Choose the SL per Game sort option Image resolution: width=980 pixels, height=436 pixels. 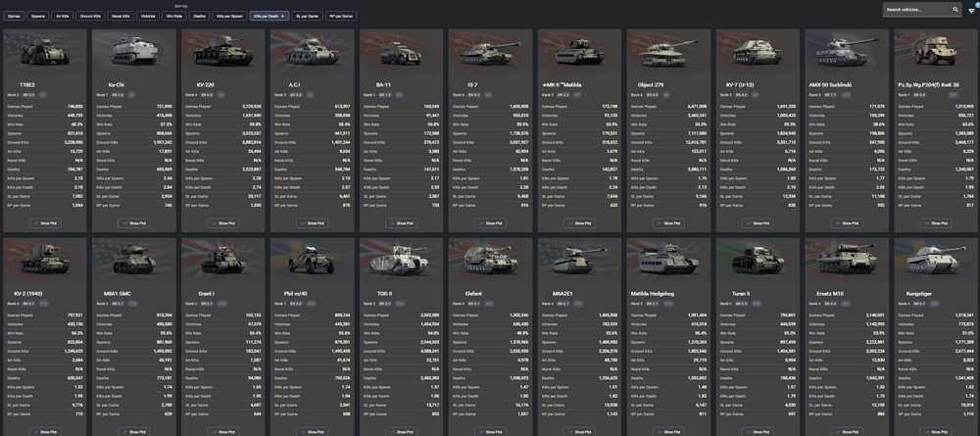[306, 17]
